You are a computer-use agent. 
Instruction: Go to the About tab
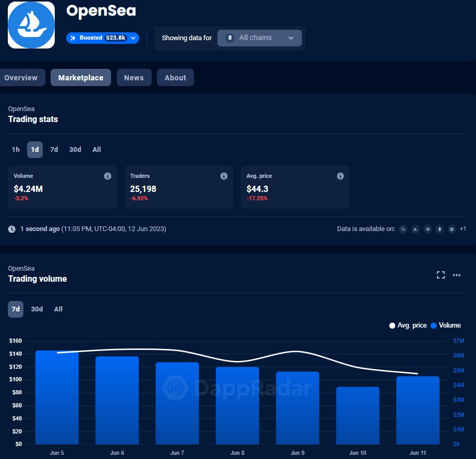(x=175, y=78)
